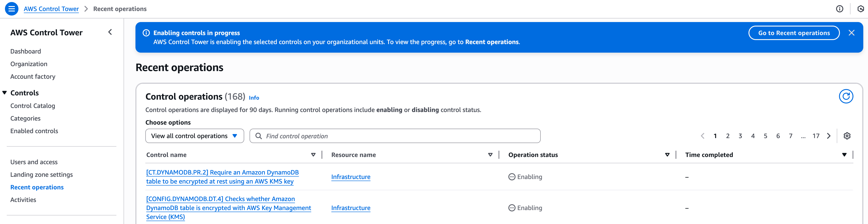Sort by Control name column arrow
The width and height of the screenshot is (868, 224).
click(313, 155)
